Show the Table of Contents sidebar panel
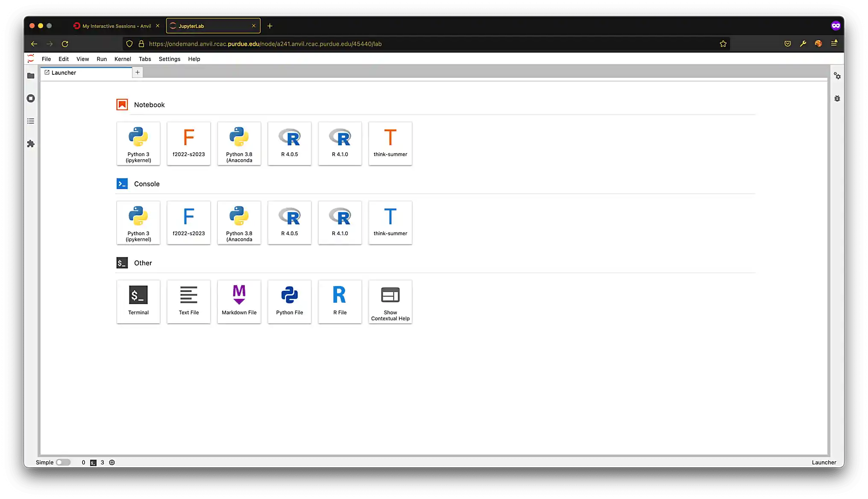 (x=31, y=121)
